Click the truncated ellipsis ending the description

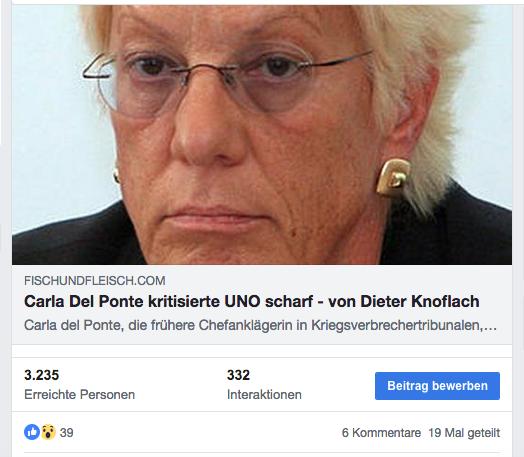coord(492,326)
